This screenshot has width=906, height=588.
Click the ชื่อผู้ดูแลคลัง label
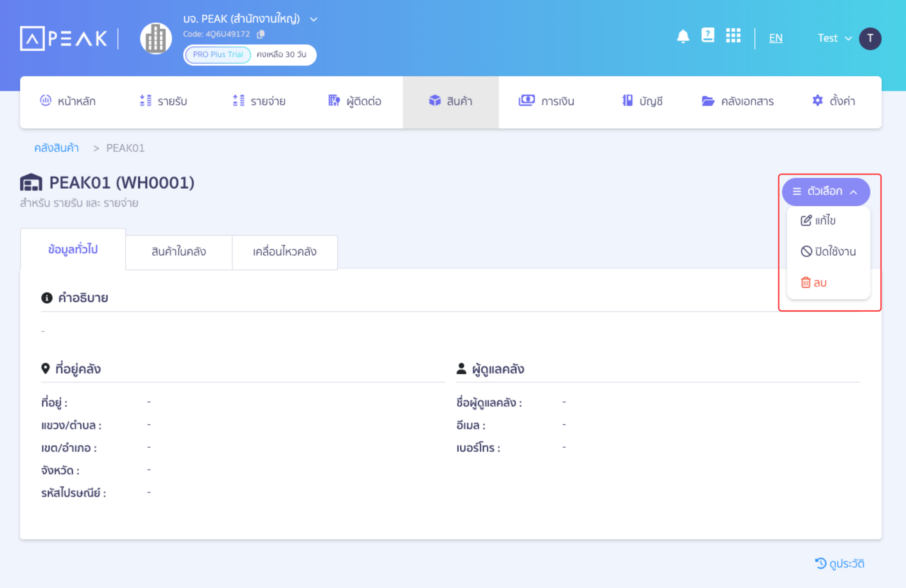point(489,403)
